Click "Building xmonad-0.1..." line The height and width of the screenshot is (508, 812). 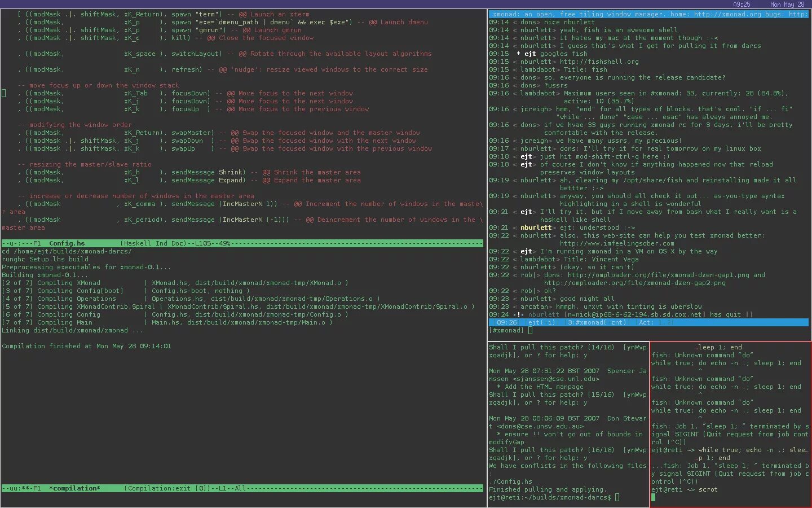(x=45, y=275)
